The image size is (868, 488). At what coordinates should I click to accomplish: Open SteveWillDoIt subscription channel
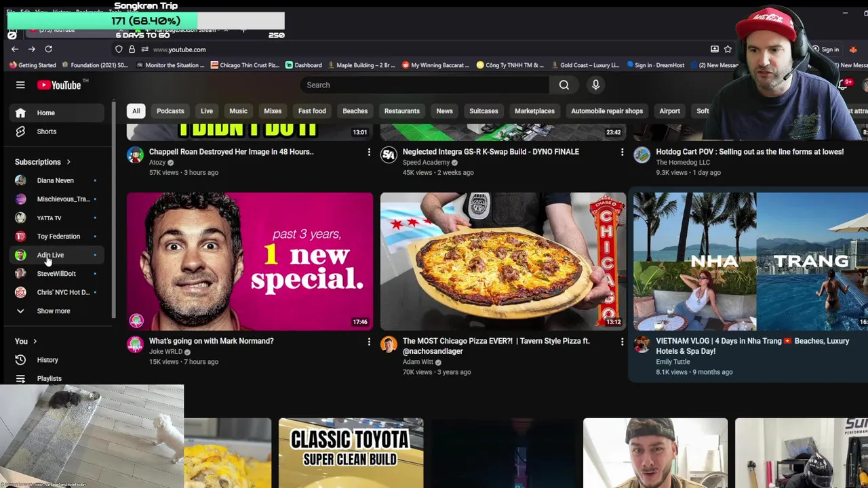58,274
